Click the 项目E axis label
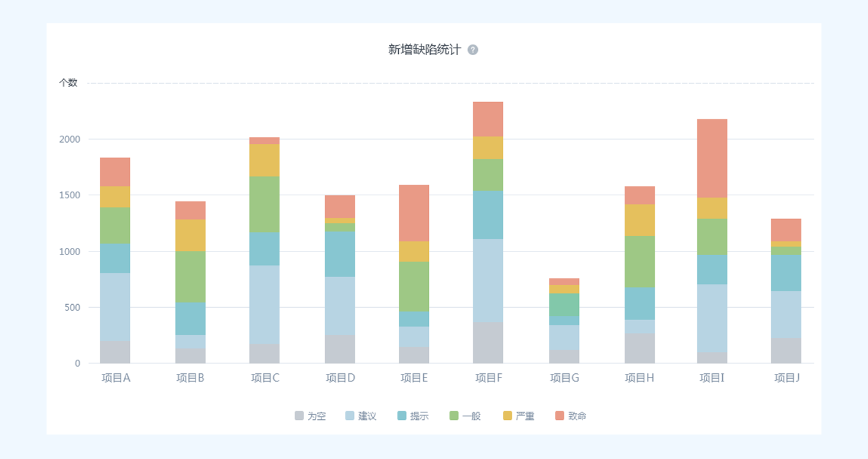This screenshot has height=459, width=868. (x=415, y=378)
